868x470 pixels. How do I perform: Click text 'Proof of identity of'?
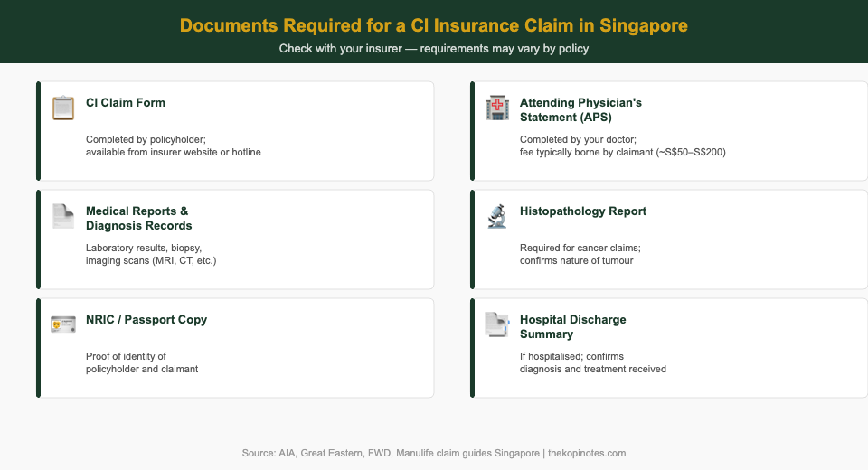pyautogui.click(x=126, y=356)
